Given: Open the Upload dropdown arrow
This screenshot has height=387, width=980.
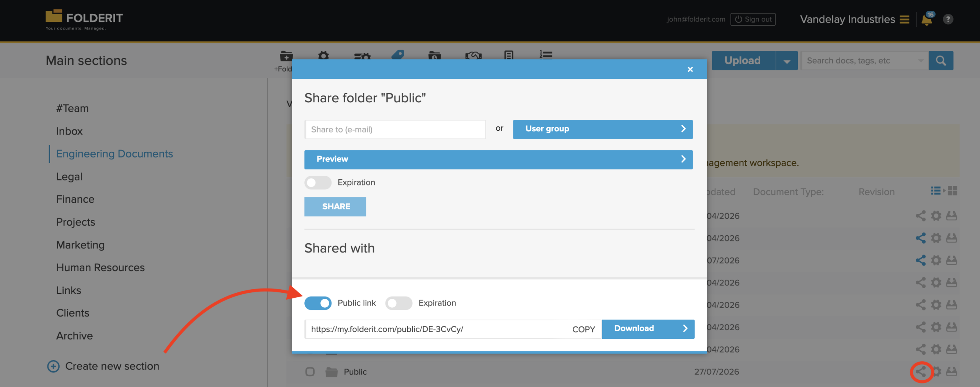Looking at the screenshot, I should [787, 61].
